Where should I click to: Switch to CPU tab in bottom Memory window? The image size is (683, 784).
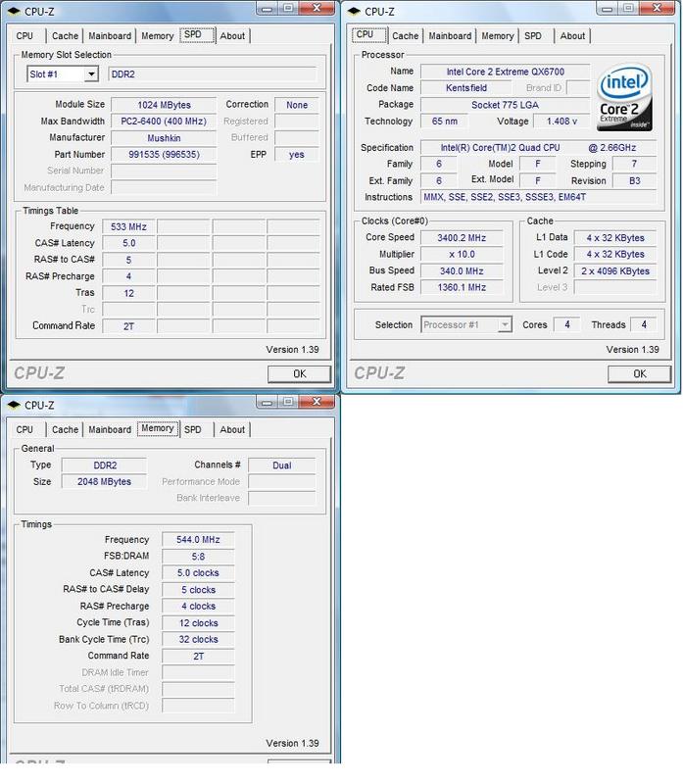(24, 430)
